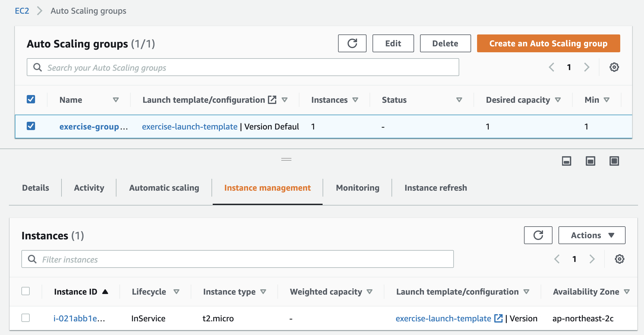Set split panel to medium size icon

pos(590,161)
